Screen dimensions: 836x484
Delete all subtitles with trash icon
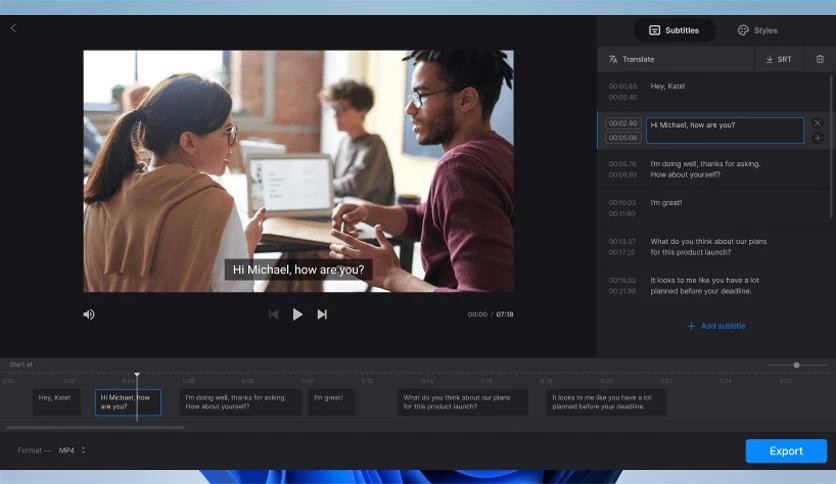(820, 59)
